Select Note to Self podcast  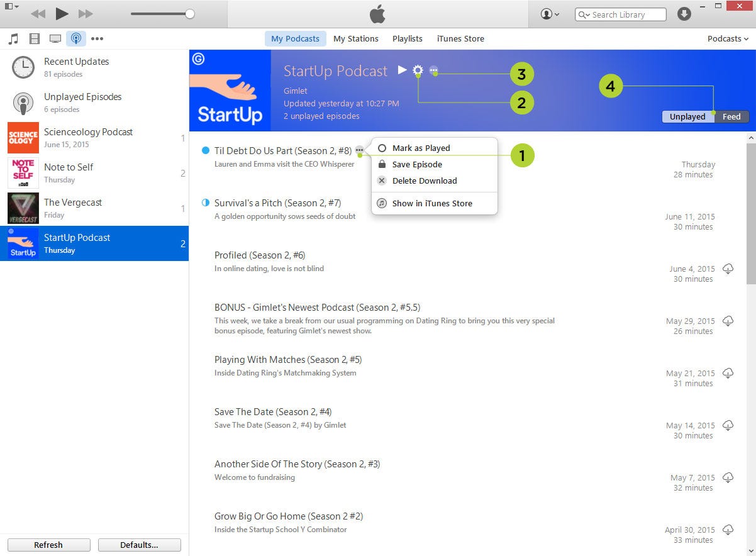(x=94, y=172)
